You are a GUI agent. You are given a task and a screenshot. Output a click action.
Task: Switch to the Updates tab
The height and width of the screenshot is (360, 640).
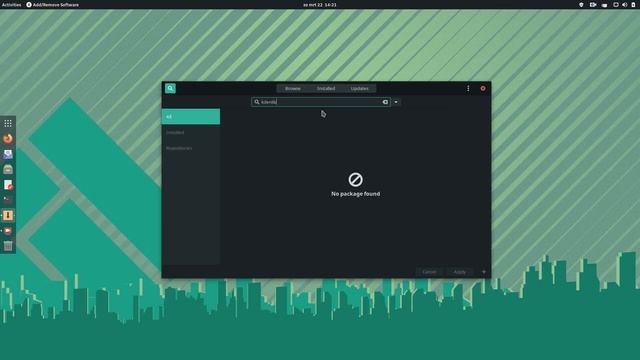359,89
